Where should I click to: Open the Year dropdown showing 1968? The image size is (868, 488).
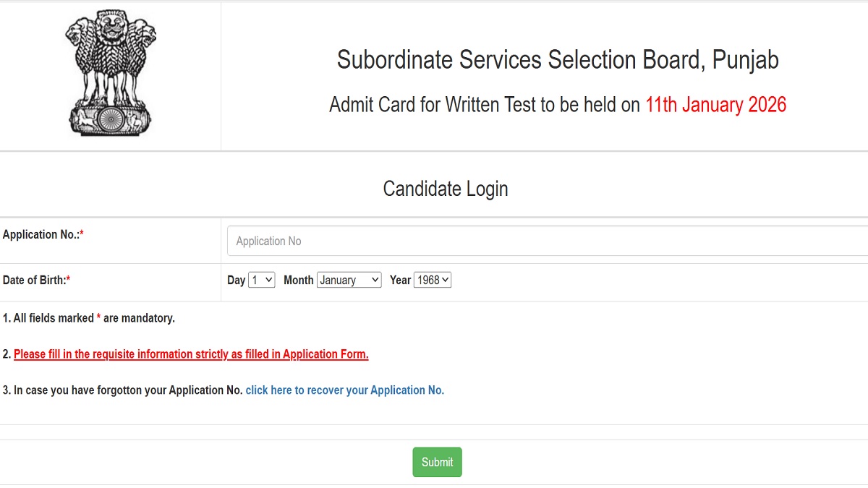click(x=432, y=280)
